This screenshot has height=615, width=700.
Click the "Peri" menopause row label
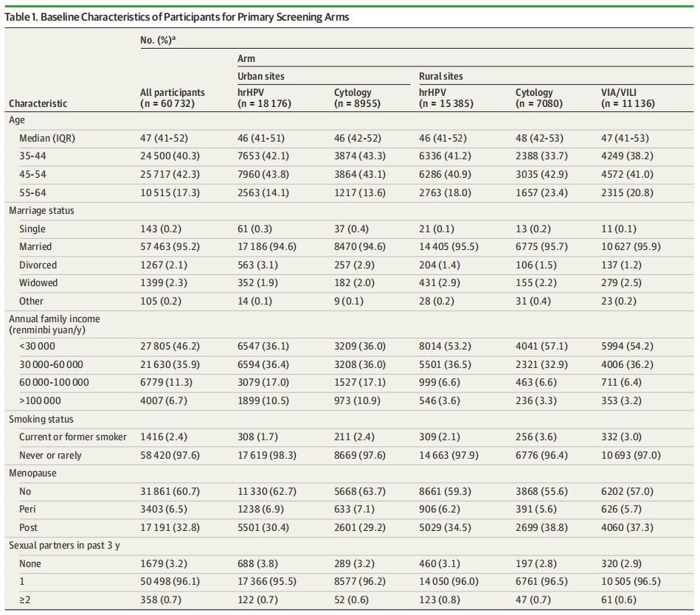pyautogui.click(x=28, y=510)
